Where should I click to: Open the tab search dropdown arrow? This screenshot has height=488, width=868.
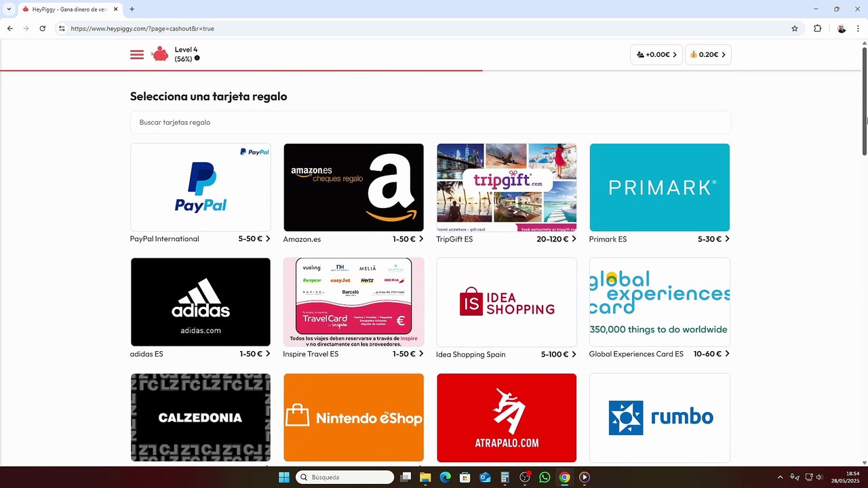click(x=9, y=9)
